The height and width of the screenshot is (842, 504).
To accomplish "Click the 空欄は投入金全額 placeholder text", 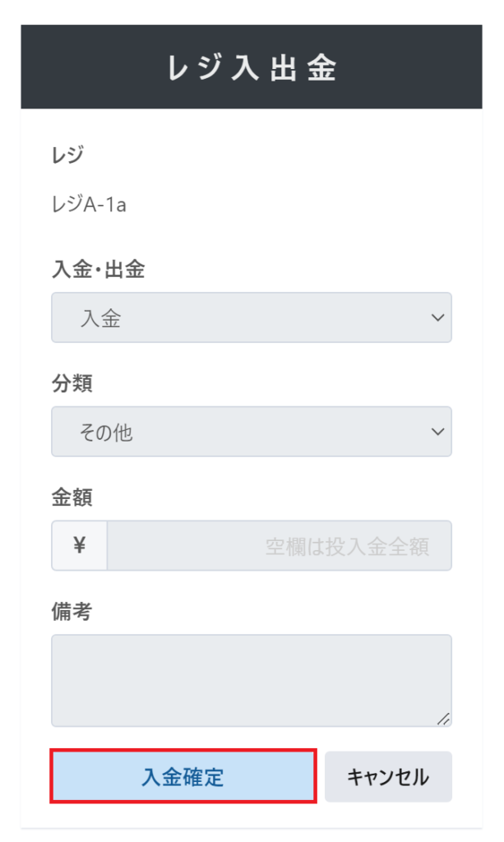I will [347, 546].
